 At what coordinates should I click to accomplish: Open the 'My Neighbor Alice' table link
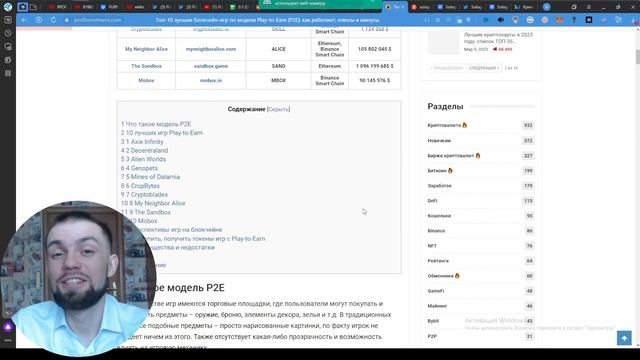point(146,49)
